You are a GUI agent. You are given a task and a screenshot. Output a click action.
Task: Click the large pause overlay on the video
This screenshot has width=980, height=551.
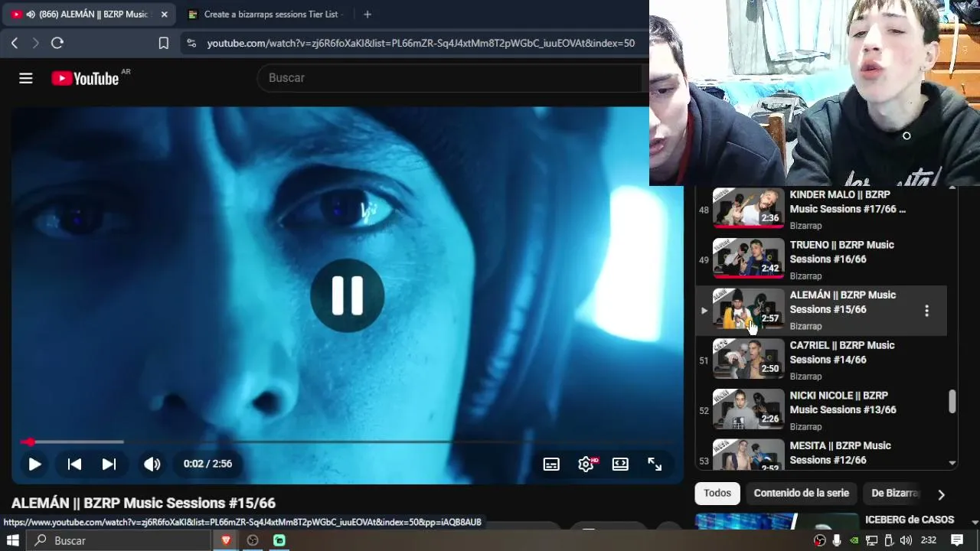coord(347,295)
